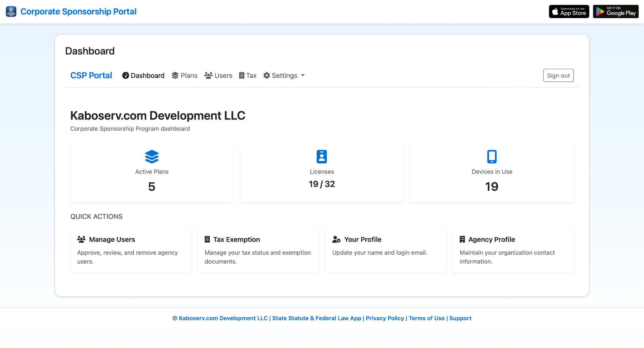Click the Agency Profile building icon
644x348 pixels.
(x=462, y=239)
